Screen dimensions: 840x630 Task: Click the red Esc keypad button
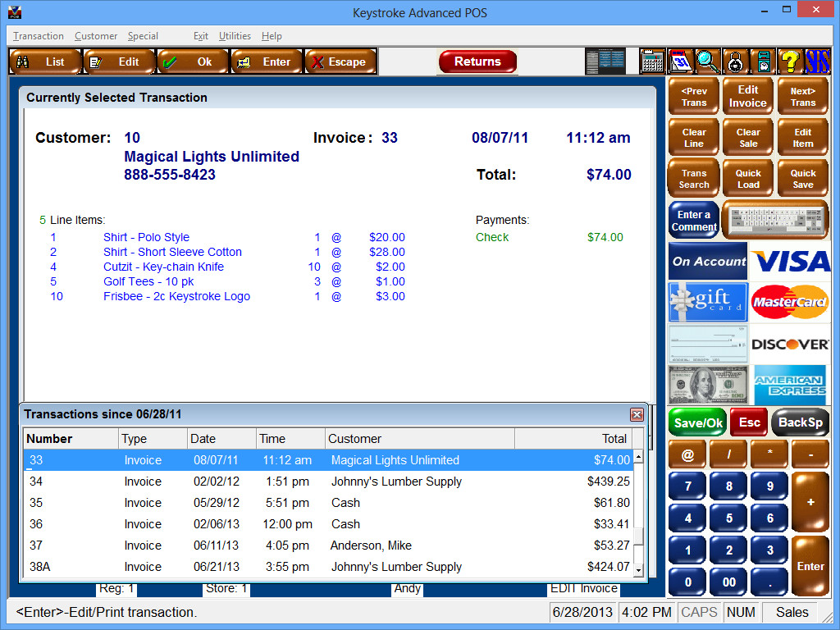pyautogui.click(x=749, y=422)
